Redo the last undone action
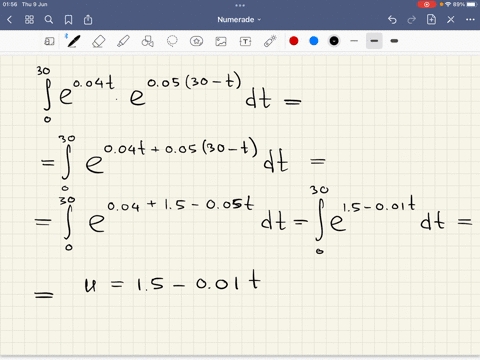This screenshot has width=480, height=360. tap(412, 20)
